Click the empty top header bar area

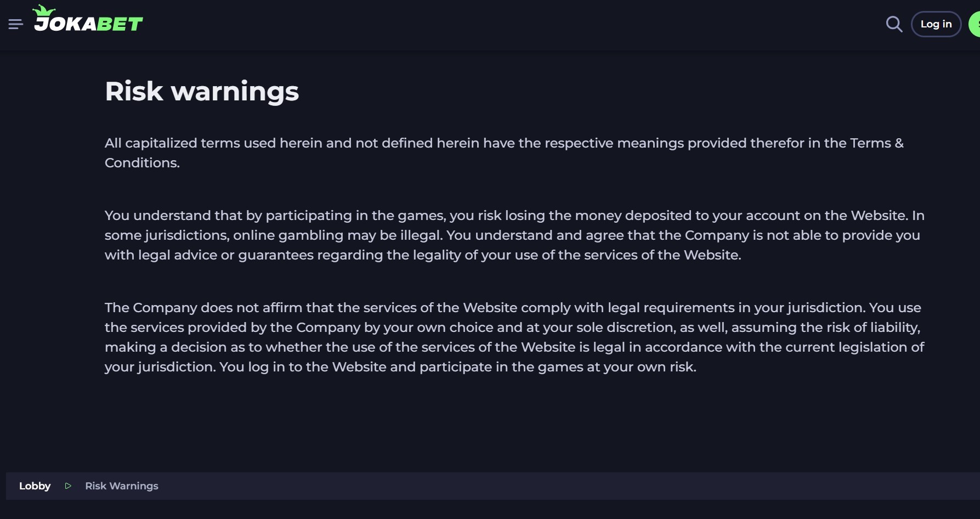tap(494, 24)
